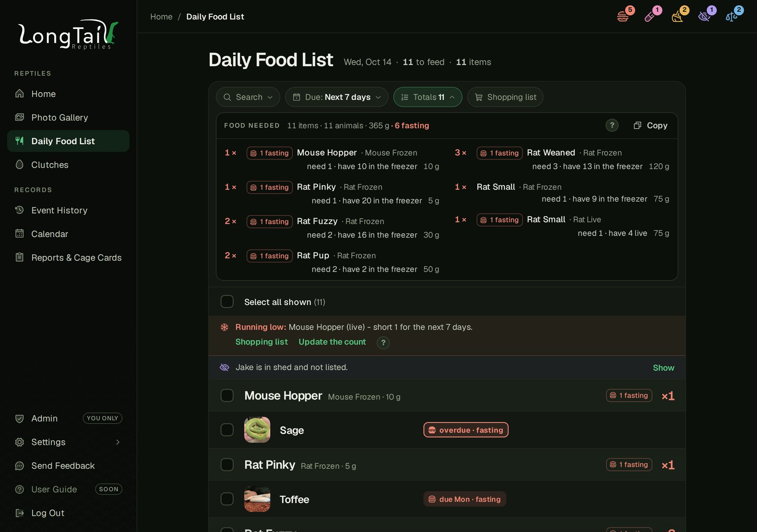
Task: Click the help question mark beside Update the count
Action: 383,342
